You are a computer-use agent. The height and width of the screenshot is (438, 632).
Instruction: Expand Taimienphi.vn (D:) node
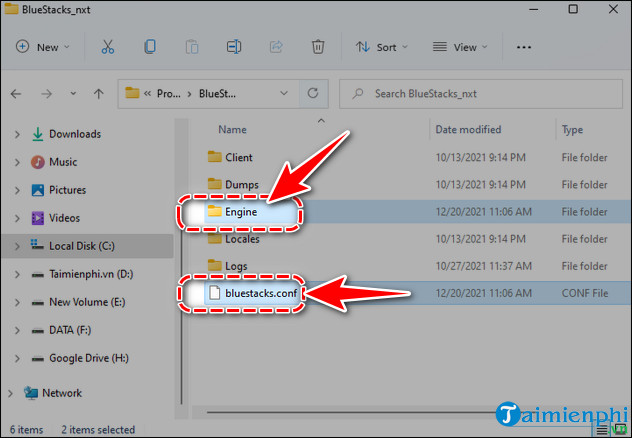coord(17,274)
